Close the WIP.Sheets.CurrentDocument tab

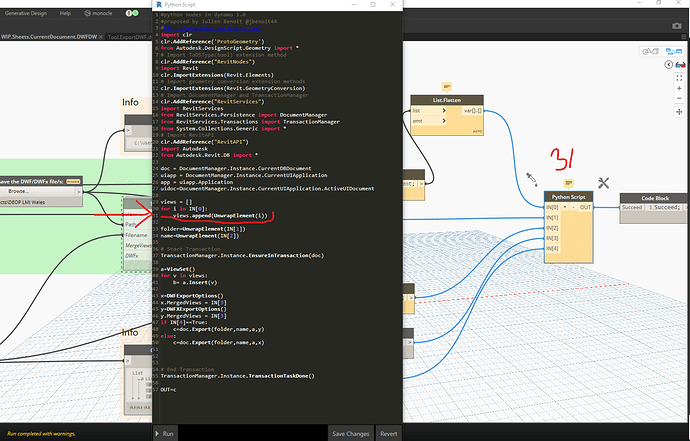[x=101, y=37]
